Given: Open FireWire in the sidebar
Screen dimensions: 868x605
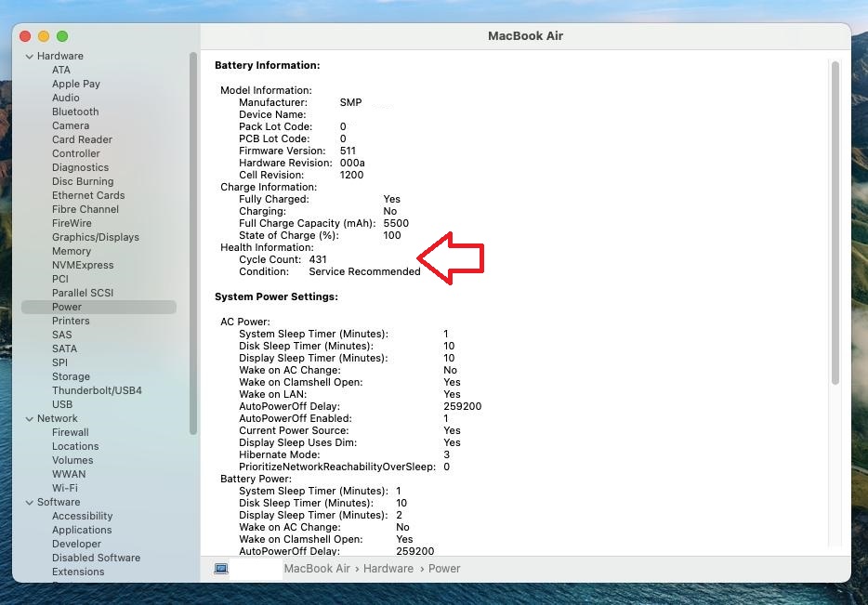Looking at the screenshot, I should [x=72, y=223].
